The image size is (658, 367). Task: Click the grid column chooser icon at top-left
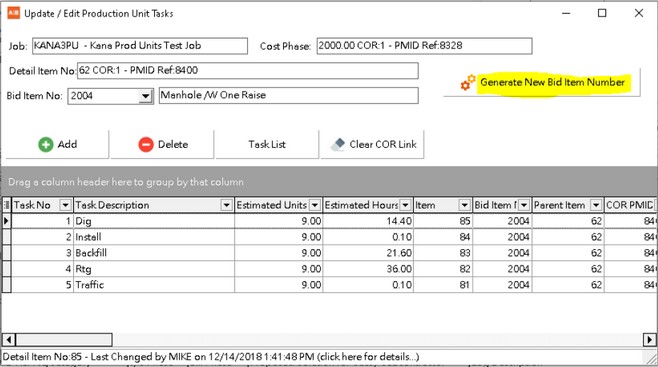(x=6, y=205)
